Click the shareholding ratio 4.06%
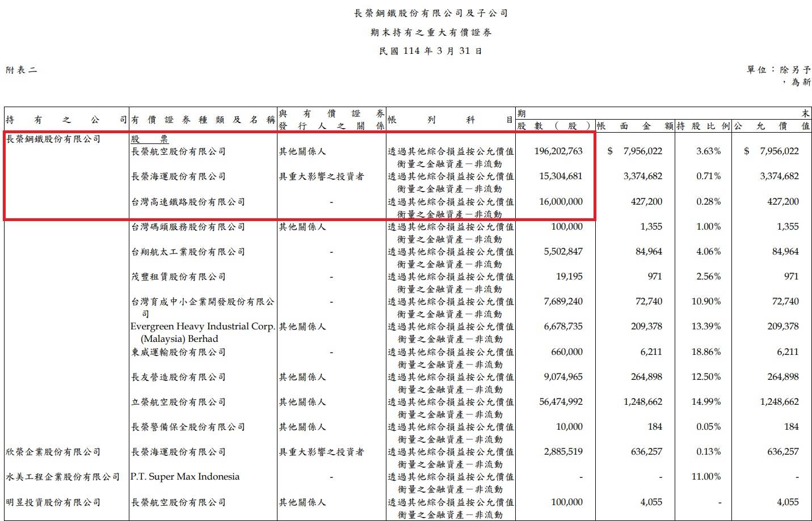The width and height of the screenshot is (812, 521). coord(709,252)
